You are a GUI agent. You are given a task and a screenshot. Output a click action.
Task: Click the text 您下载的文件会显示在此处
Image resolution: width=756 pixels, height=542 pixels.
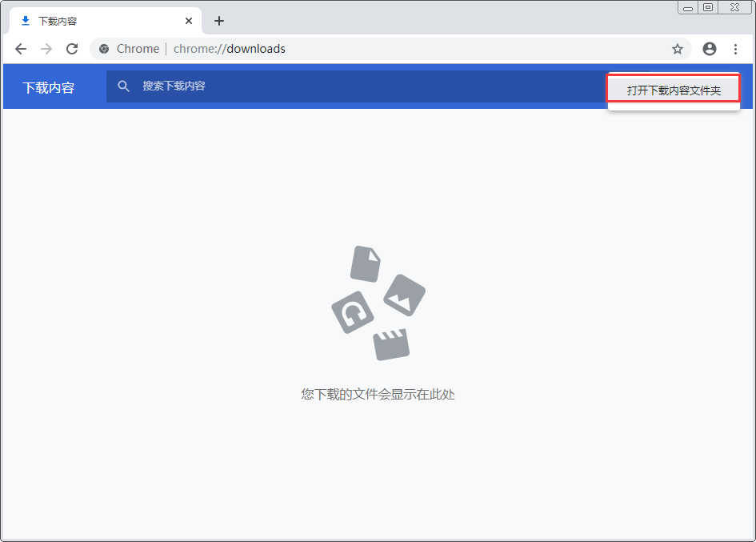pyautogui.click(x=378, y=394)
